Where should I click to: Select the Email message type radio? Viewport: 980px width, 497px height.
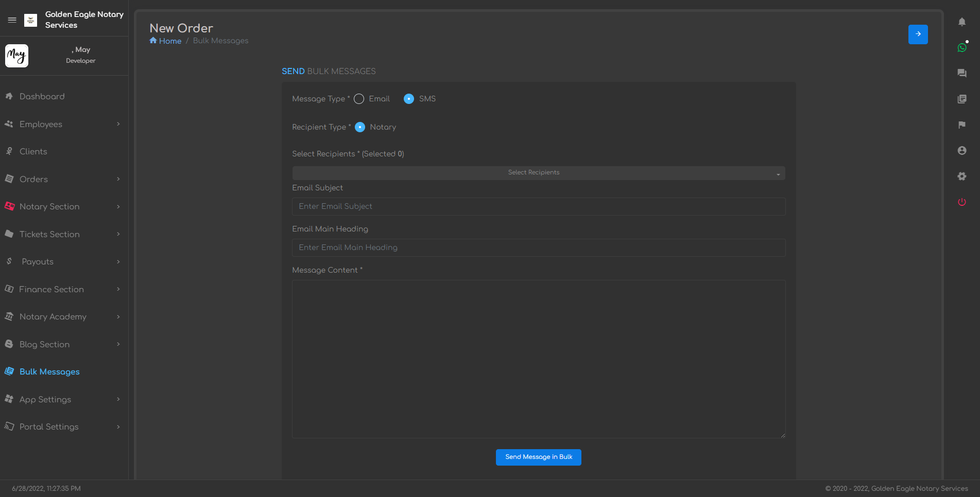tap(359, 99)
